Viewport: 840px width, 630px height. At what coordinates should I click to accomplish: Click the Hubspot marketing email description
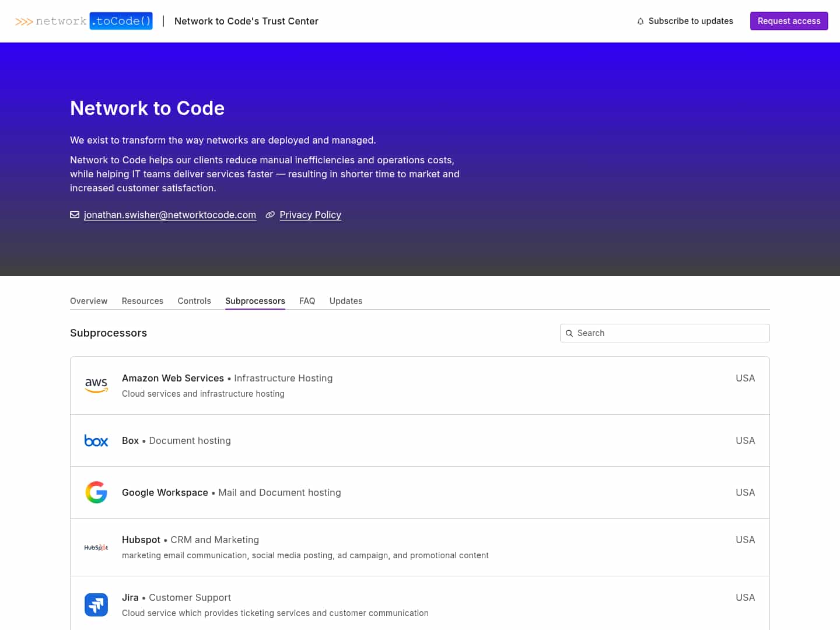(305, 555)
